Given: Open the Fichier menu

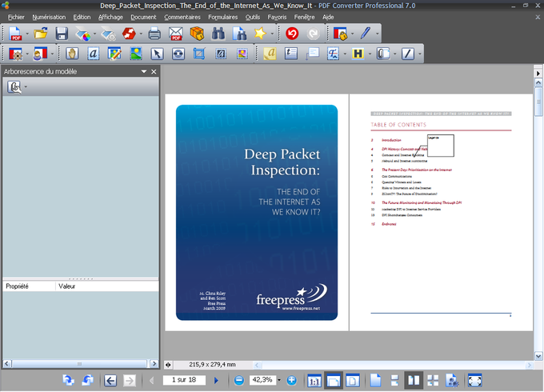Looking at the screenshot, I should (16, 17).
